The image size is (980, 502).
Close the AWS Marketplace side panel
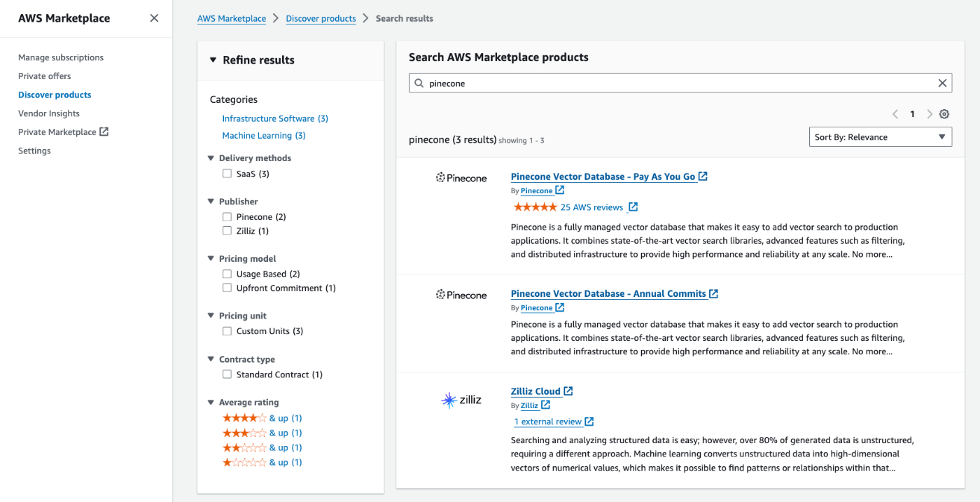[154, 18]
